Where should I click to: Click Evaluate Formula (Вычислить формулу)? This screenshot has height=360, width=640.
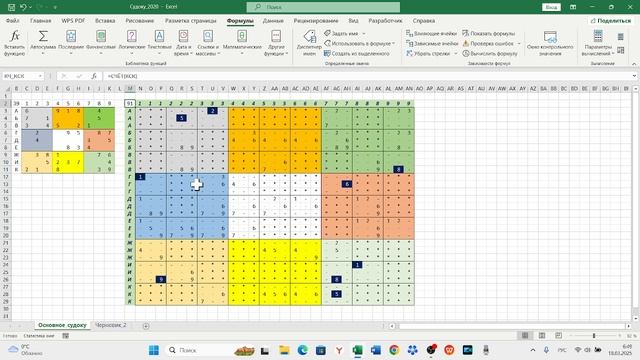(x=490, y=53)
